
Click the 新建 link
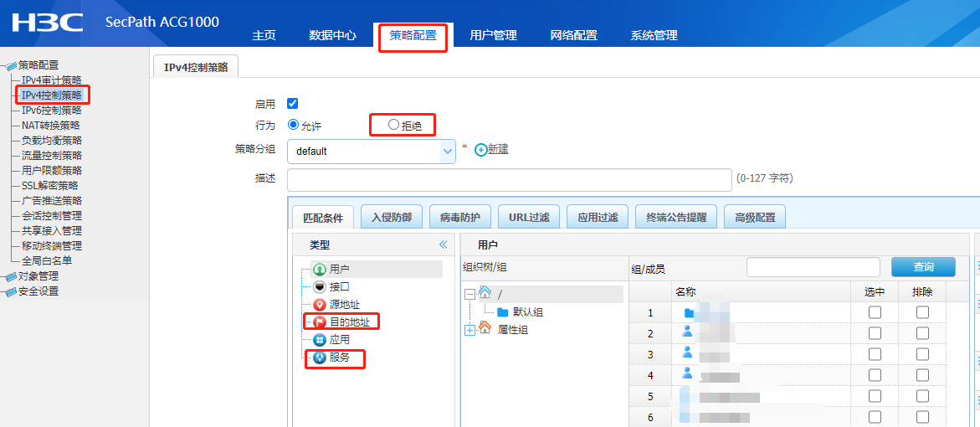click(497, 149)
